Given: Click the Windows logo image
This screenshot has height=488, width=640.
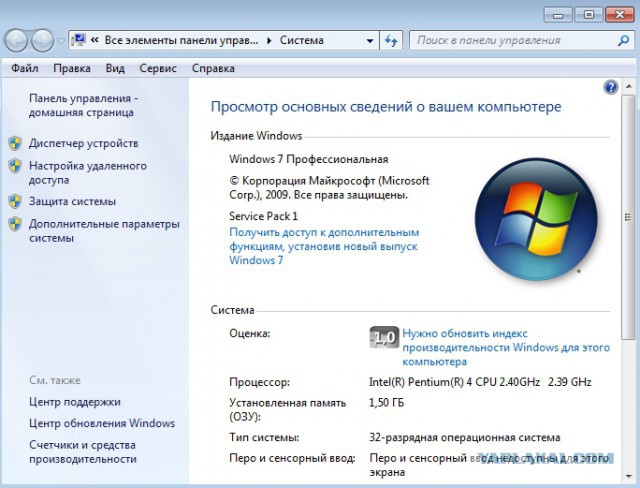Looking at the screenshot, I should click(x=536, y=220).
